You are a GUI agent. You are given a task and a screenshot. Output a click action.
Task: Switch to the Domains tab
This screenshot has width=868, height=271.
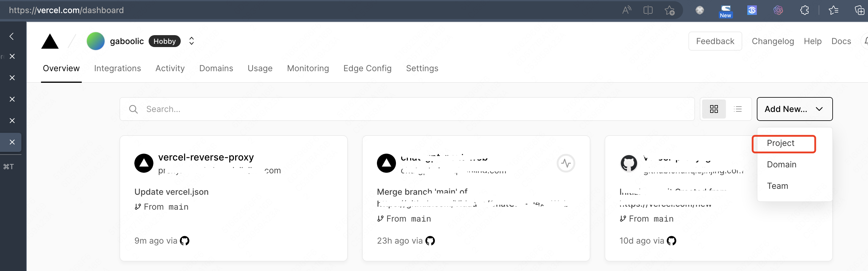pyautogui.click(x=216, y=68)
